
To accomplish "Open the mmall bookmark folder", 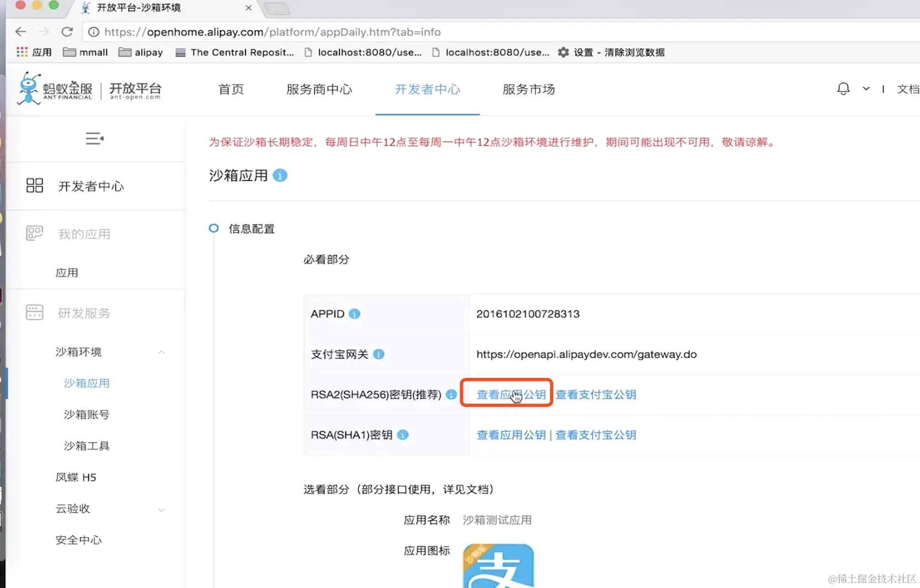I will tap(85, 52).
